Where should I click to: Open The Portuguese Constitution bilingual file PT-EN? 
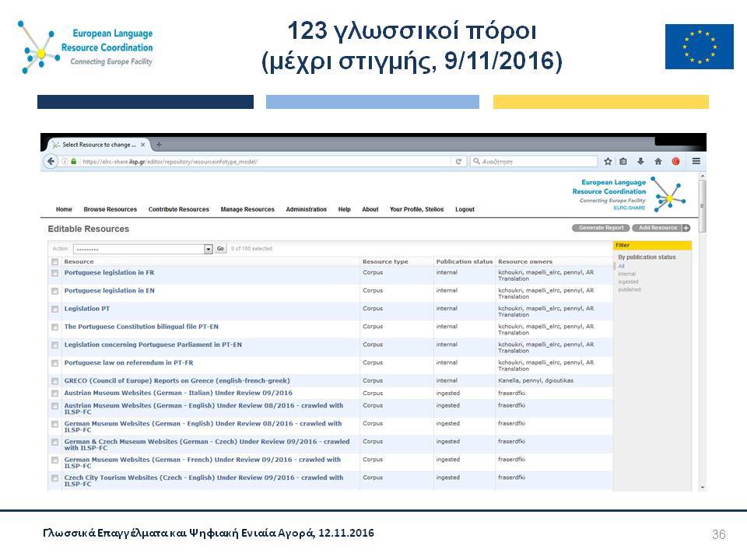point(141,327)
